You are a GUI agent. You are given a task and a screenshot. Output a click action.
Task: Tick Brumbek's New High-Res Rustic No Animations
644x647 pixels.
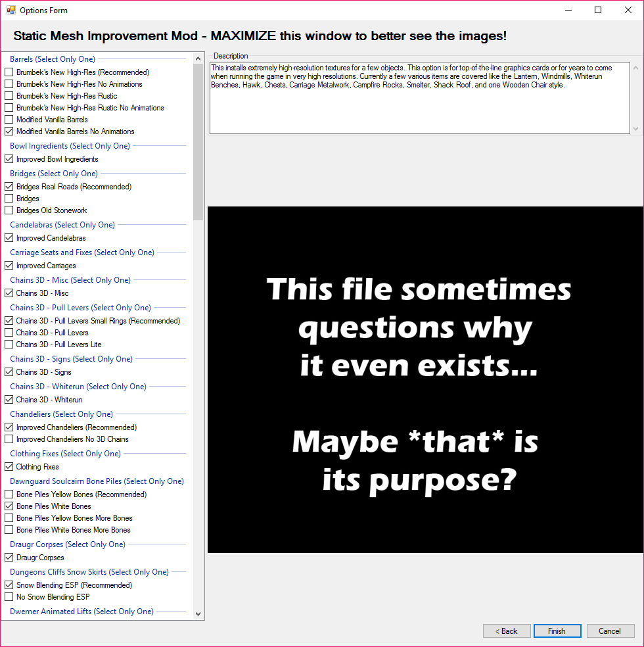[9, 108]
